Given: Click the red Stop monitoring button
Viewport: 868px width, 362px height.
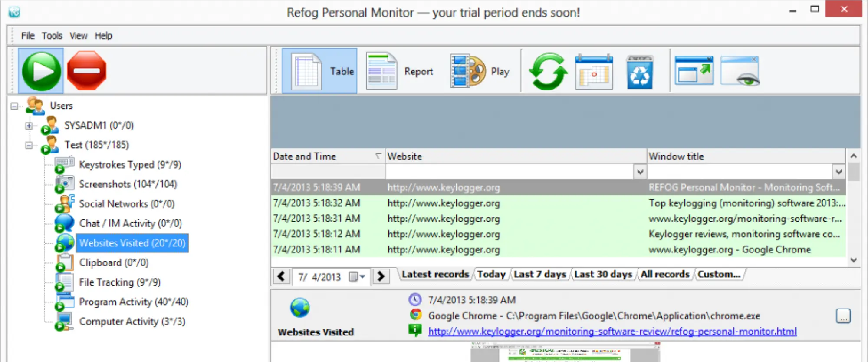Looking at the screenshot, I should click(86, 71).
